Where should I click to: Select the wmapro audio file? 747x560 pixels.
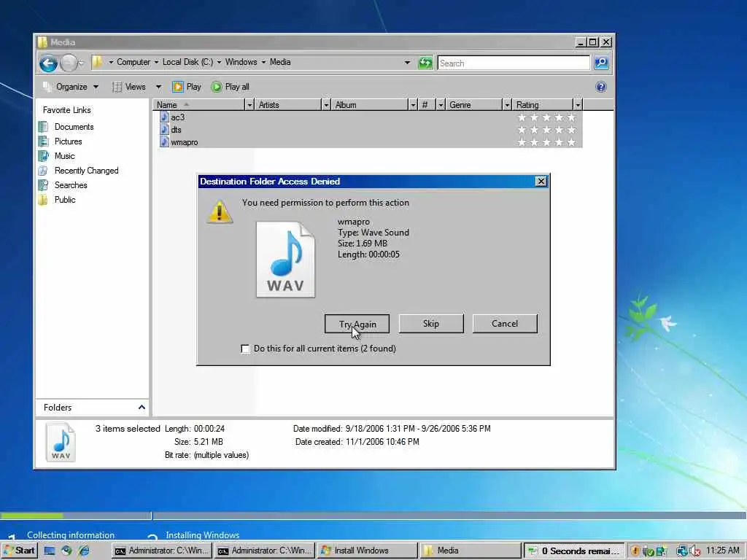185,142
